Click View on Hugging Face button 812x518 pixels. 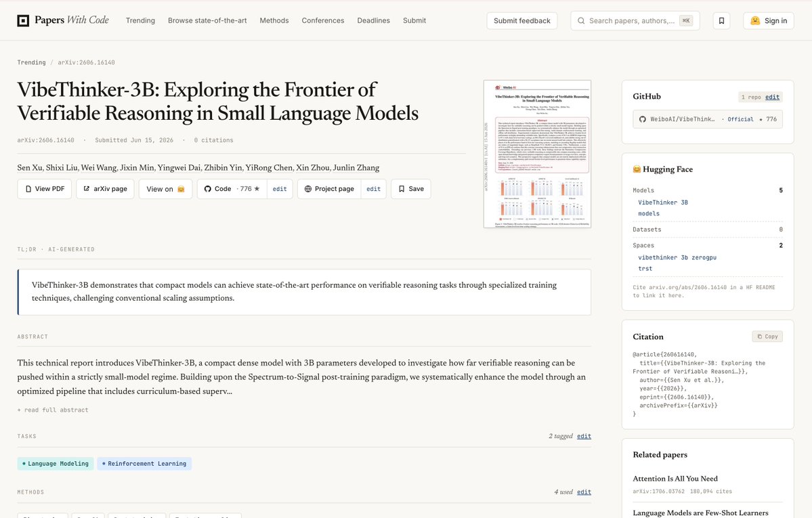coord(166,189)
